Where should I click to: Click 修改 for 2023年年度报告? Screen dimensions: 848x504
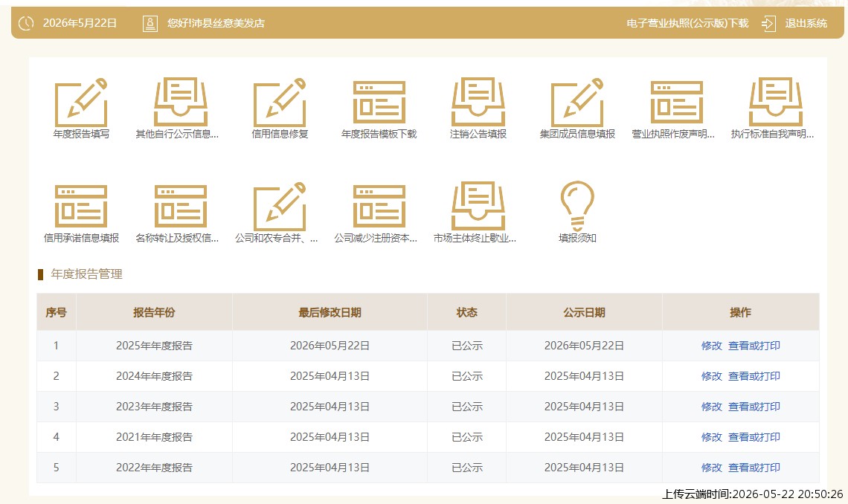point(711,407)
